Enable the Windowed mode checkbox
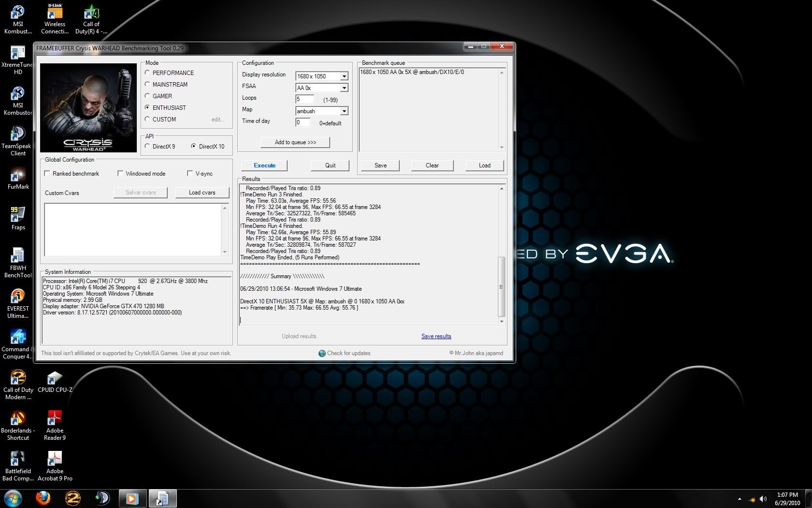The image size is (812, 508). 120,173
